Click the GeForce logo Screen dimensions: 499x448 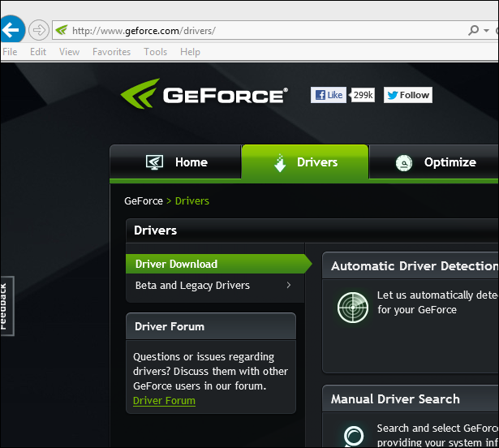click(x=204, y=93)
